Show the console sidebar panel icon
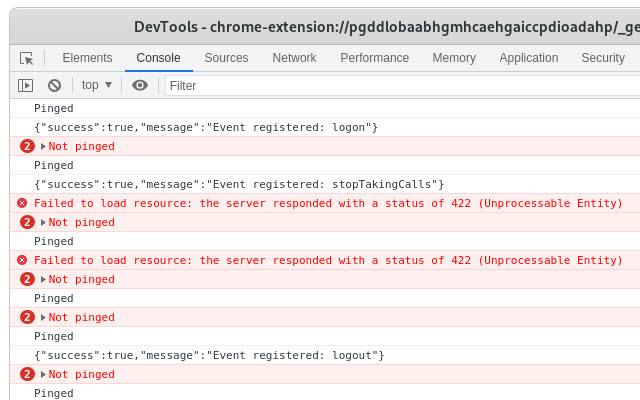 pyautogui.click(x=25, y=85)
